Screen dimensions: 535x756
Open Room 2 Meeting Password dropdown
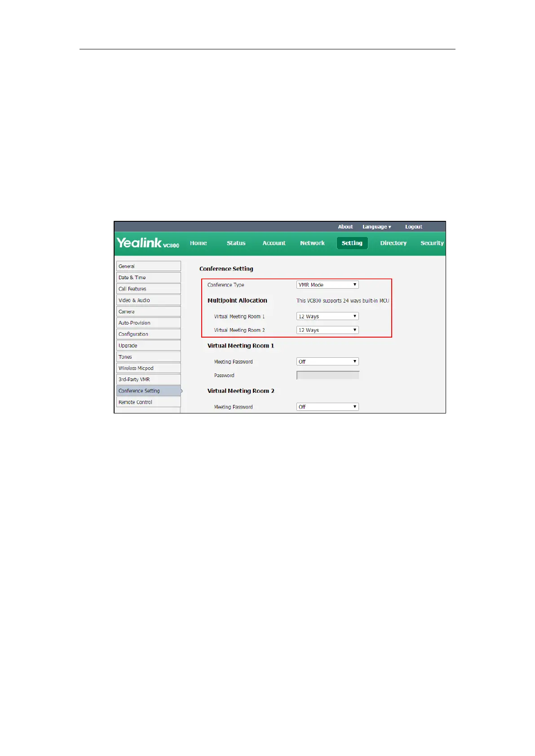click(x=327, y=407)
